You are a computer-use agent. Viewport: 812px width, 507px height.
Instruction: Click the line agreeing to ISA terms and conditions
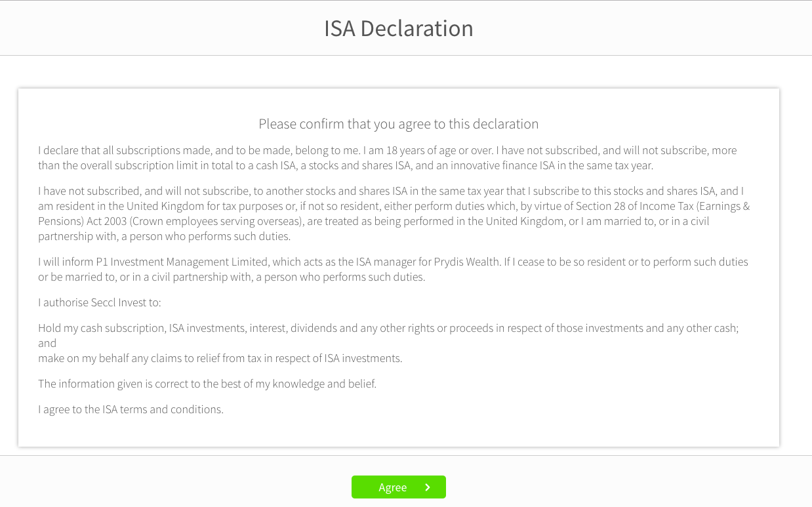coord(131,409)
